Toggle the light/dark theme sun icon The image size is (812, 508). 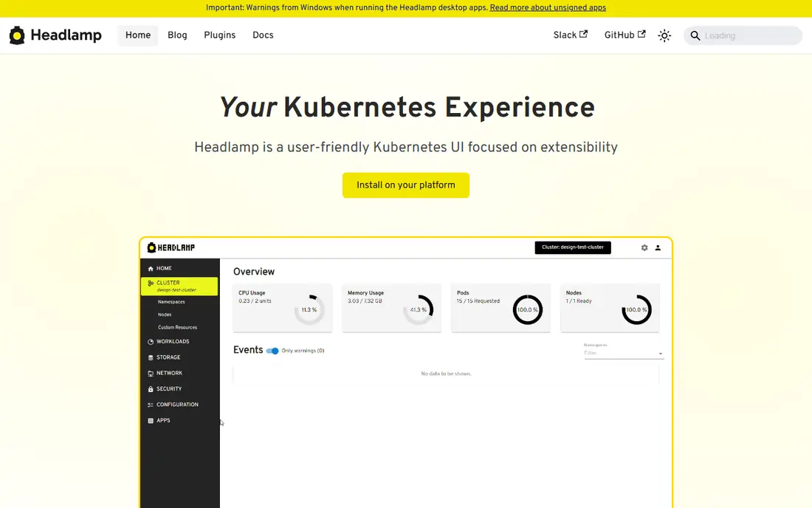664,35
